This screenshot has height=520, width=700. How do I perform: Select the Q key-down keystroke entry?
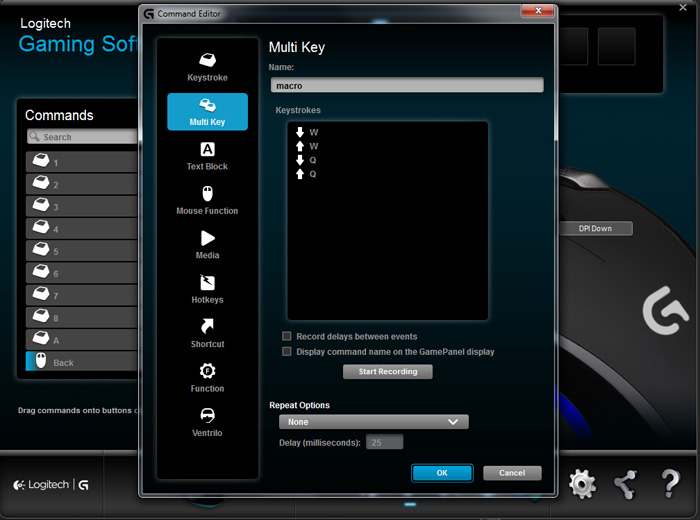(x=306, y=160)
